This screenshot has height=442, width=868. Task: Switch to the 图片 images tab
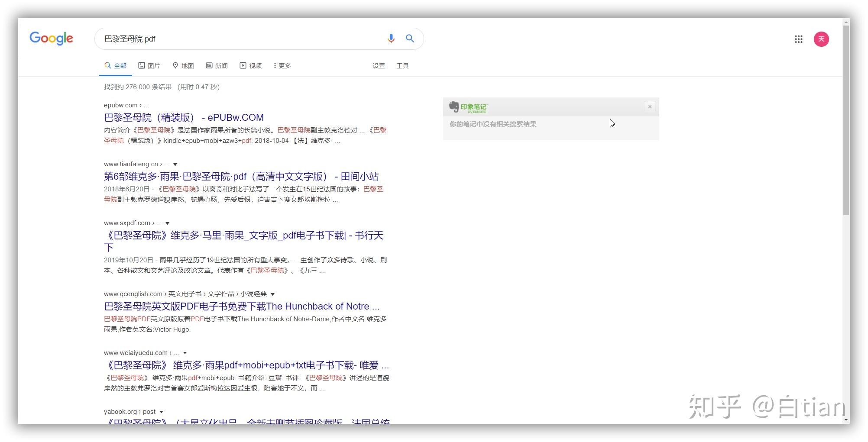click(149, 66)
